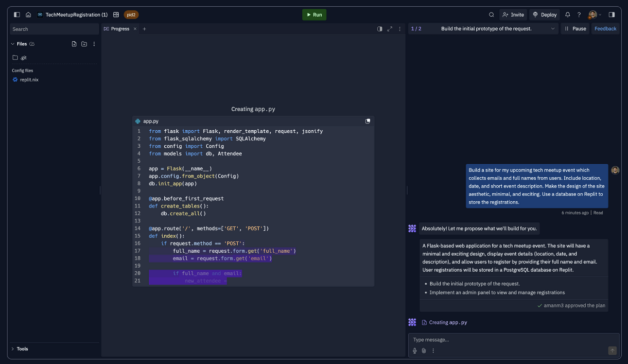628x364 pixels.
Task: Open the user avatar account menu
Action: pyautogui.click(x=594, y=15)
